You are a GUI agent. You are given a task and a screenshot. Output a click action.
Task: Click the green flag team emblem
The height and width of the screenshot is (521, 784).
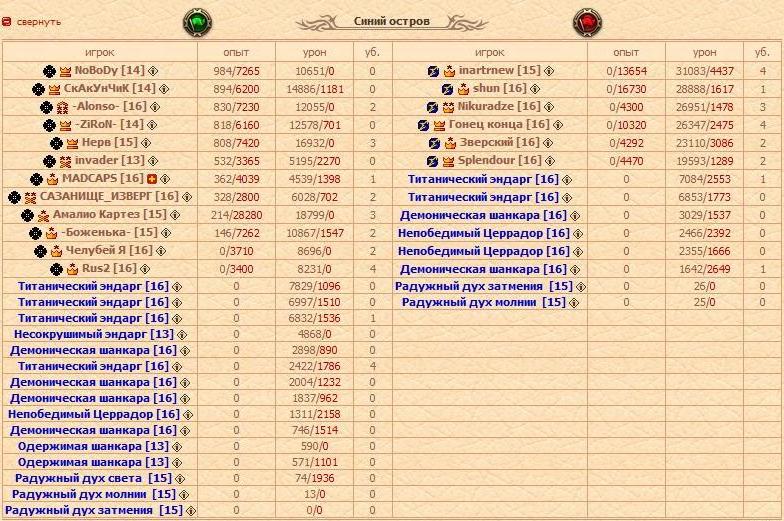point(198,23)
